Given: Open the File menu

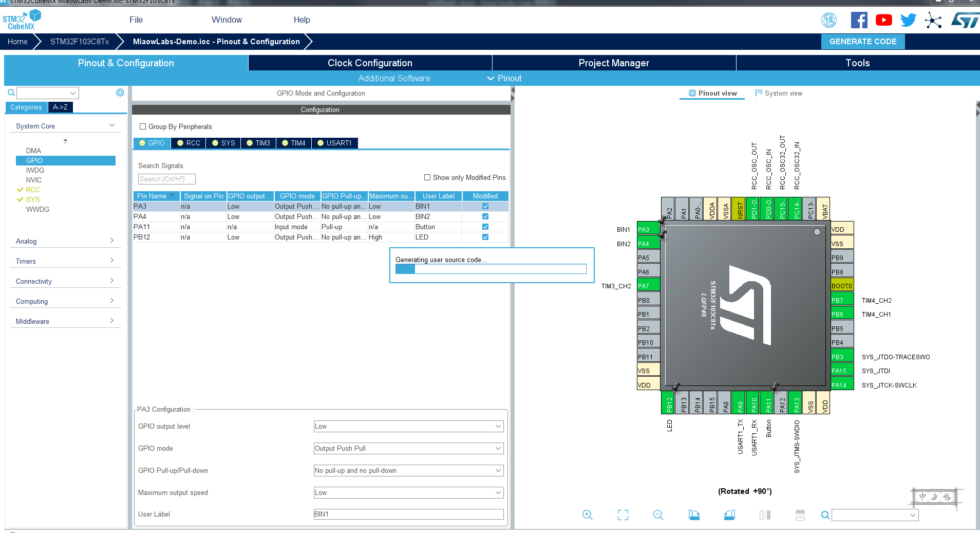Looking at the screenshot, I should (x=136, y=20).
